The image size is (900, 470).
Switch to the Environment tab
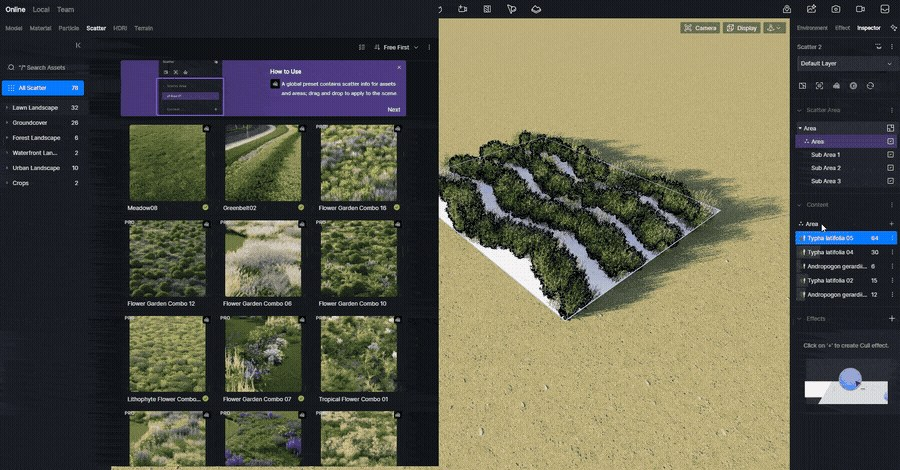click(x=812, y=28)
